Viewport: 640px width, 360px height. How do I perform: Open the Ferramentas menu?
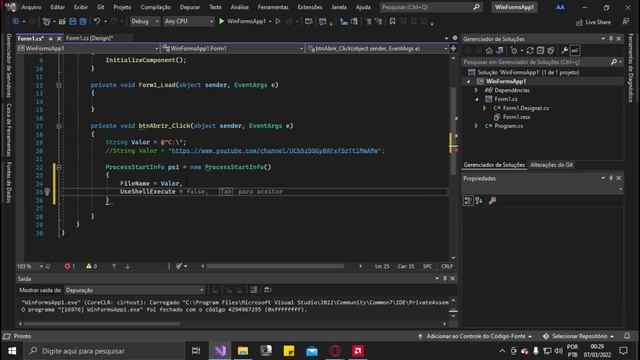pos(273,7)
